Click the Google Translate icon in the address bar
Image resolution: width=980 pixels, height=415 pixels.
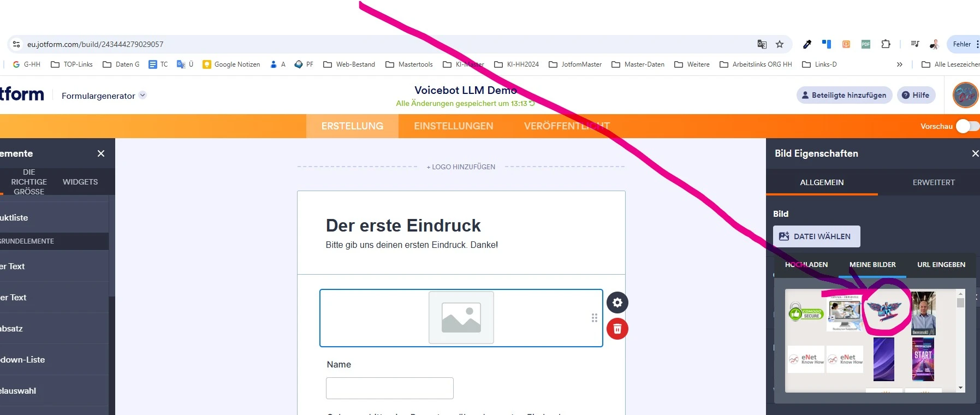click(762, 44)
